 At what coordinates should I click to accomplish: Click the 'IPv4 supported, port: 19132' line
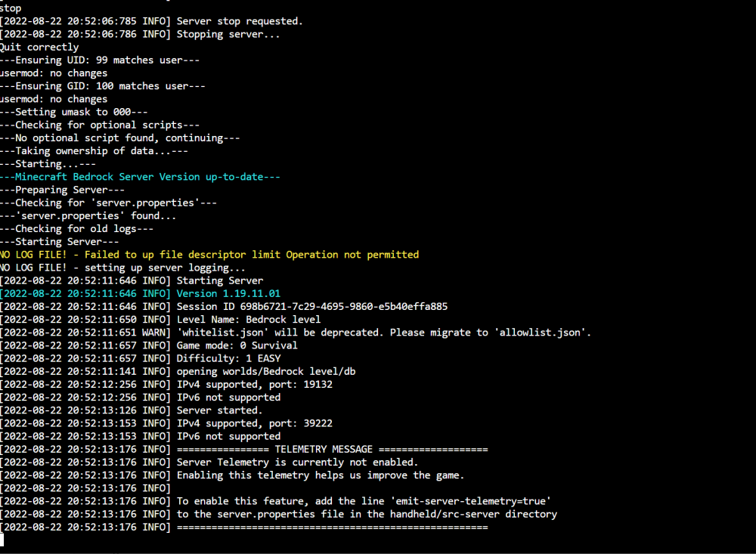coord(166,384)
